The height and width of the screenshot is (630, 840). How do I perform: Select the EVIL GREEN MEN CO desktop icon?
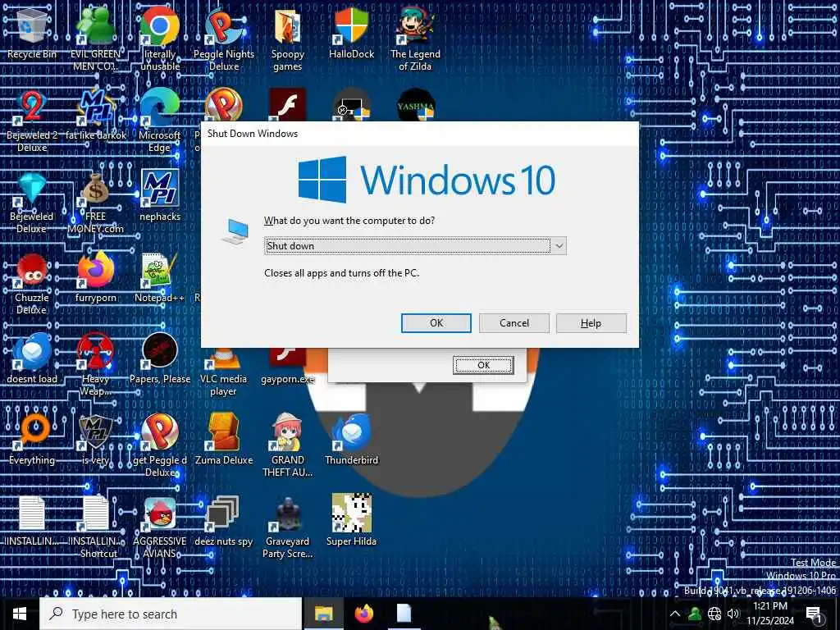tap(95, 39)
